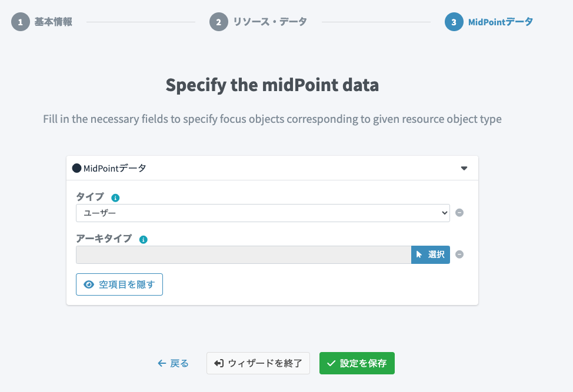
Task: Click the info icon next to アーキタイプ
Action: click(143, 240)
